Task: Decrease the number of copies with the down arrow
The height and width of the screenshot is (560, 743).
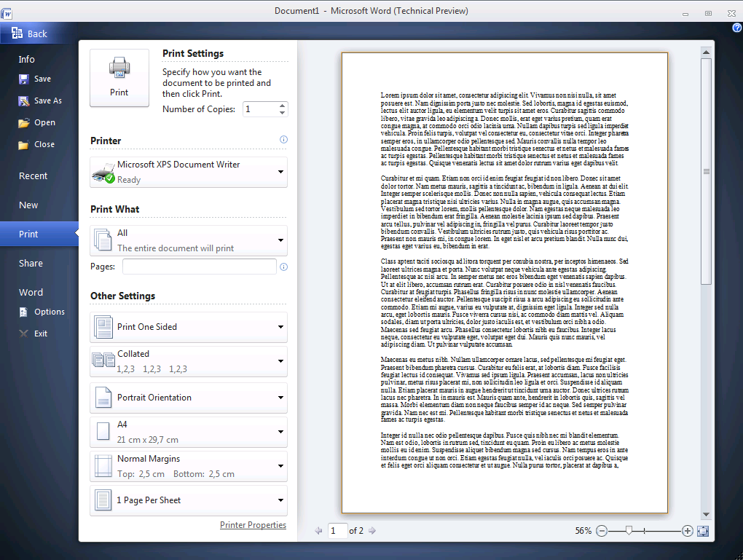Action: [283, 113]
